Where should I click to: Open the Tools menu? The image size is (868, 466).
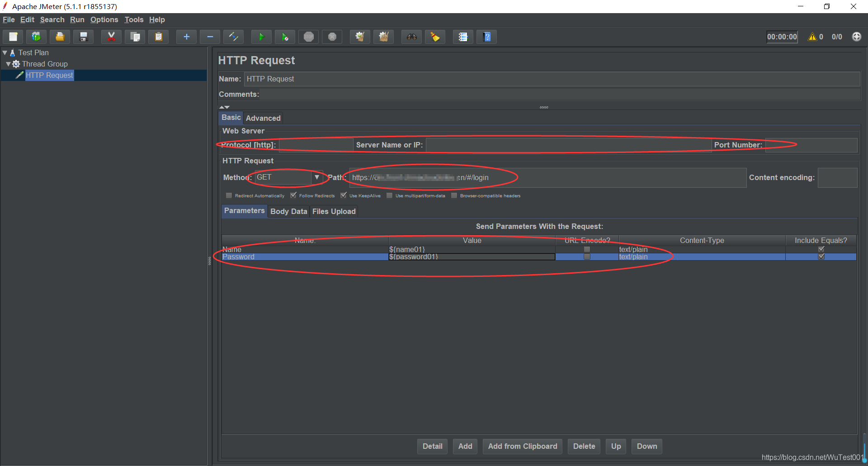pos(134,19)
